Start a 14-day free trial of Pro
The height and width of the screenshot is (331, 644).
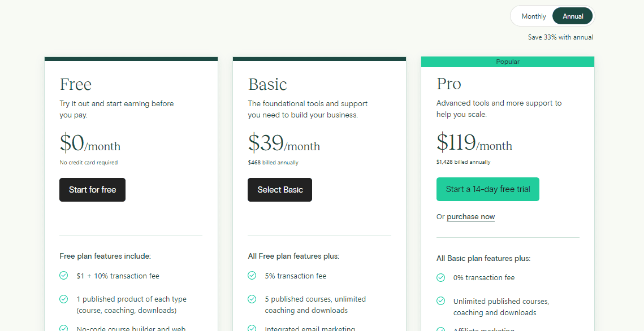(x=487, y=189)
